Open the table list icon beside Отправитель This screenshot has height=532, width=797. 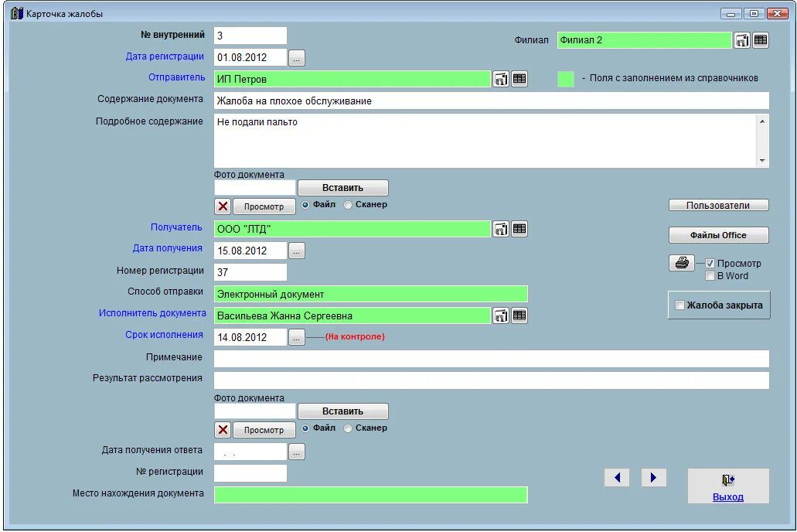(519, 79)
